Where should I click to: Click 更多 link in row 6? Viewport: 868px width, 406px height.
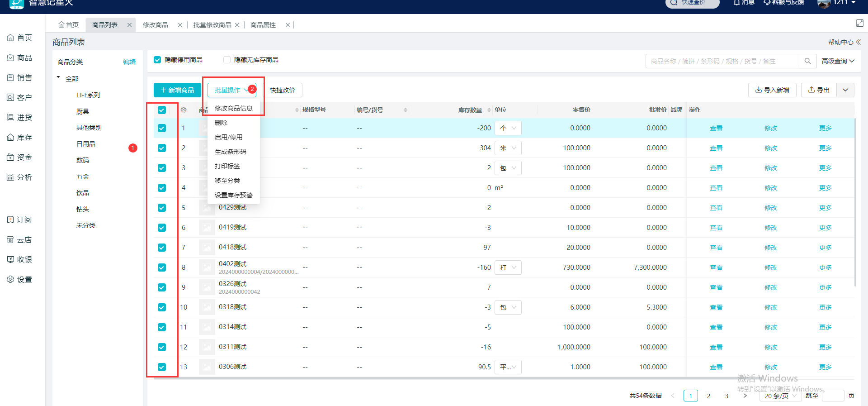coord(825,228)
